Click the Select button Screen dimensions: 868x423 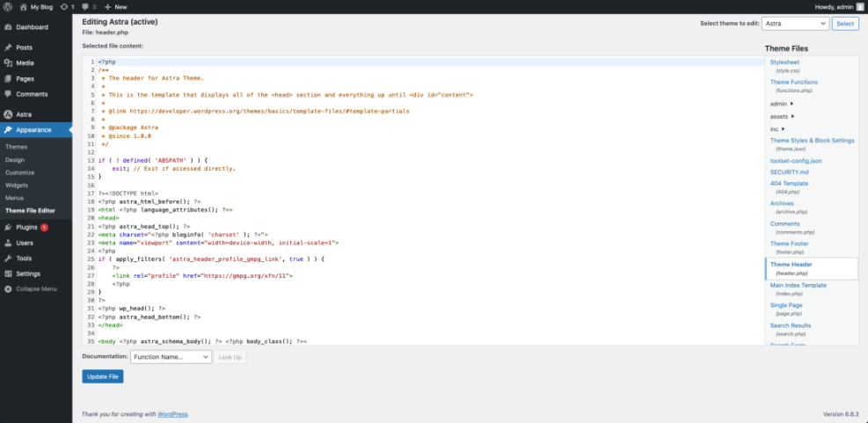pos(845,24)
